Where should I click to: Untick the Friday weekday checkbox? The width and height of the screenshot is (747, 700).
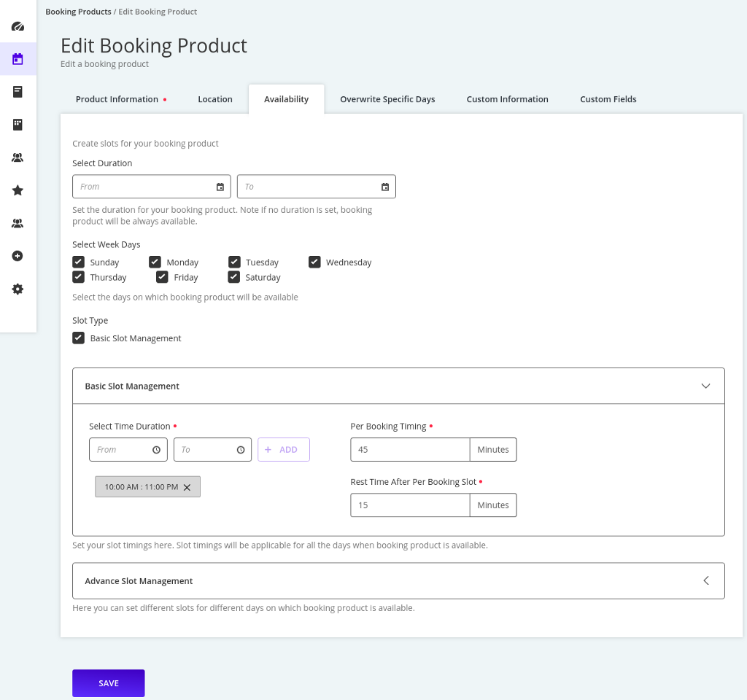pos(162,277)
